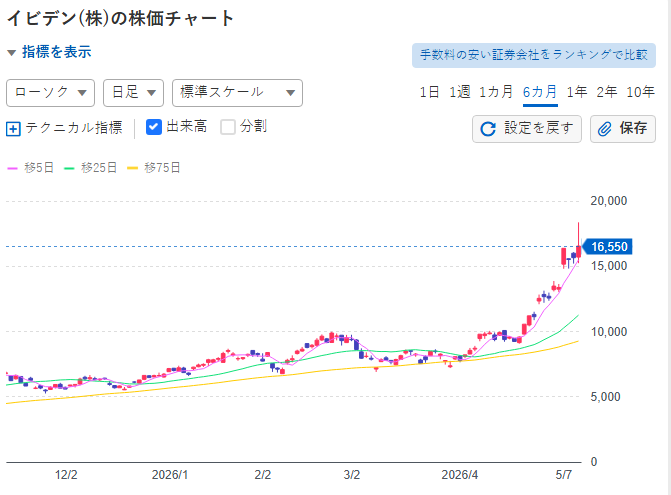Click the 保存 save button

click(x=623, y=129)
